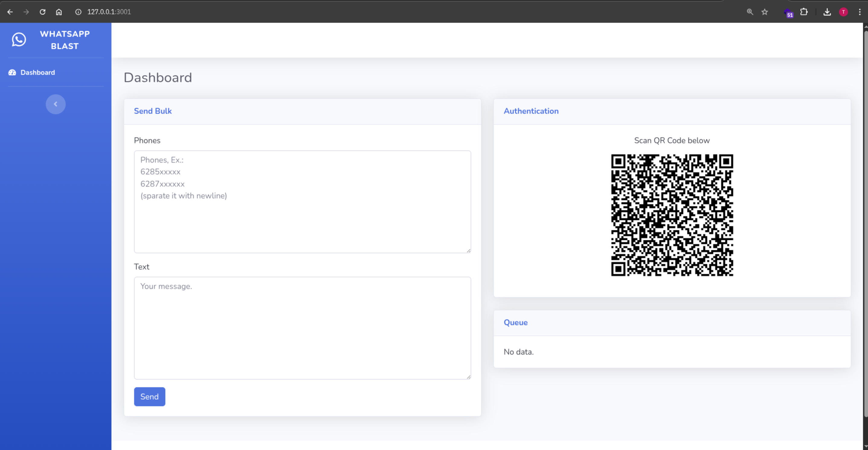
Task: Click the Queue card header
Action: tap(672, 323)
